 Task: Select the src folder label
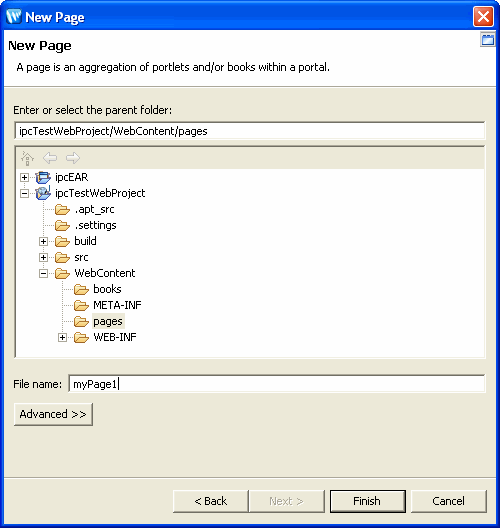(x=81, y=257)
